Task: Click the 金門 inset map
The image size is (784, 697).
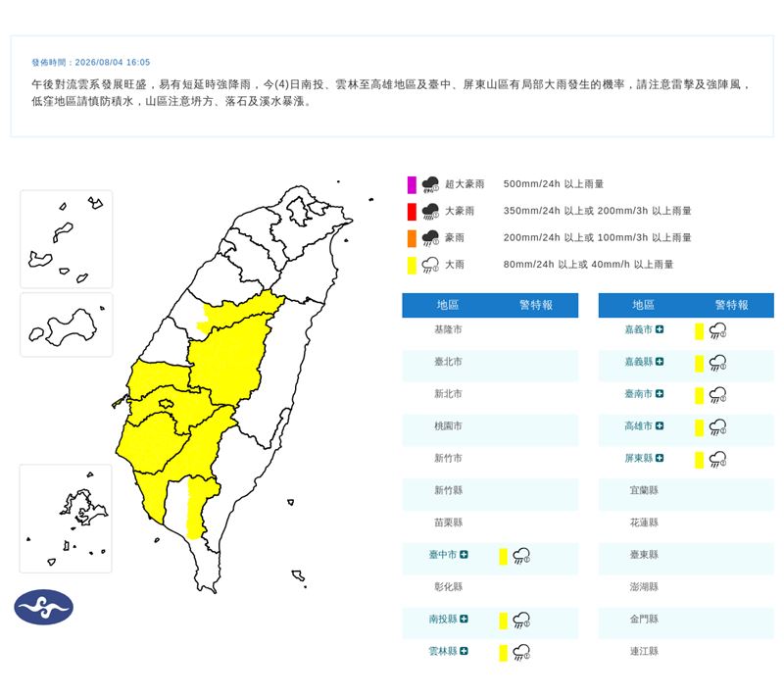Action: tap(67, 325)
